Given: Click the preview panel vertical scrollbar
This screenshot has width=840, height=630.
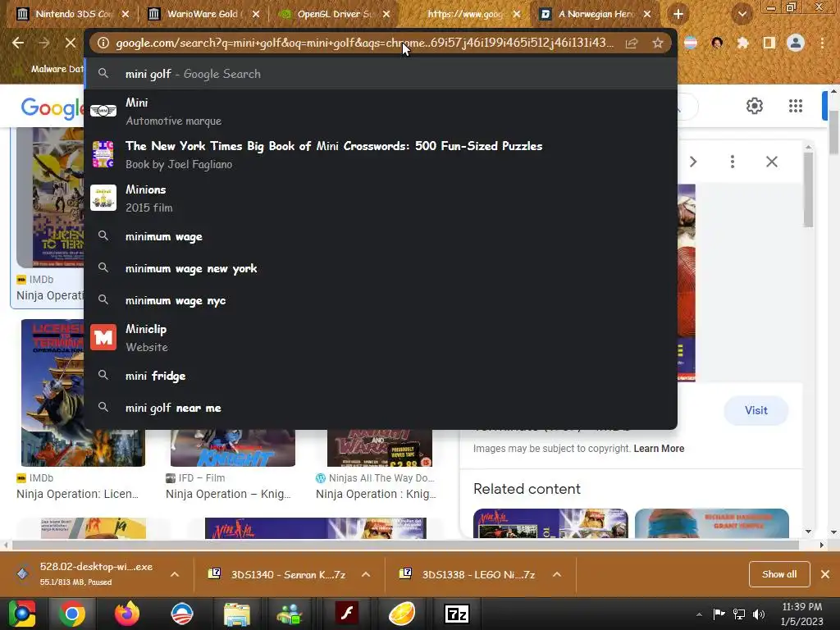Looking at the screenshot, I should (x=808, y=189).
